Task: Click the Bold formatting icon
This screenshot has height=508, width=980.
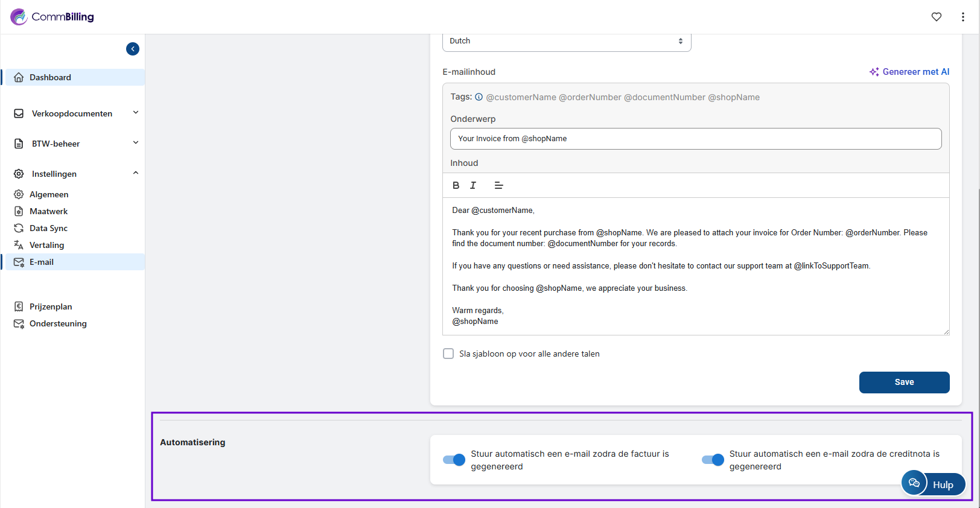Action: (456, 185)
